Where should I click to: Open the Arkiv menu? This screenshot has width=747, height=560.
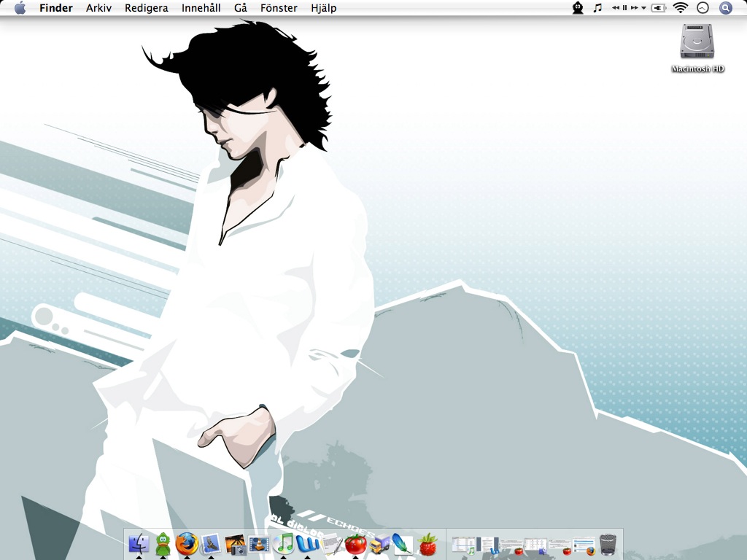(98, 8)
